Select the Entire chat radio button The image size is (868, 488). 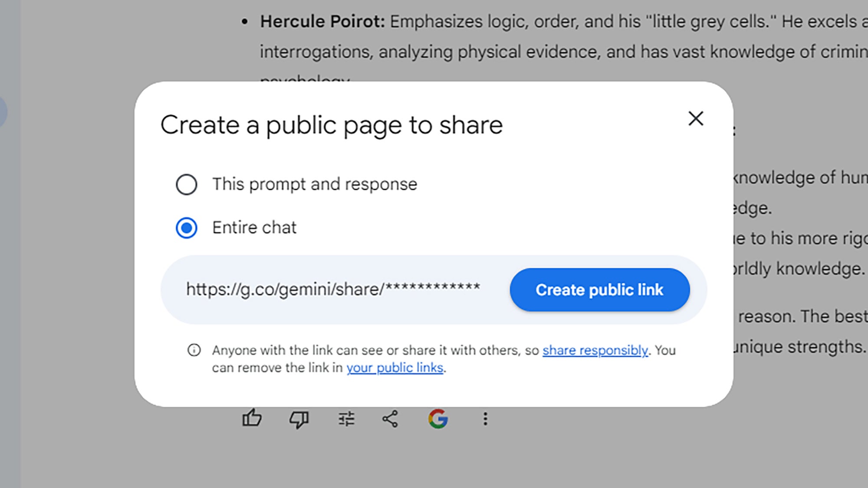(x=187, y=228)
